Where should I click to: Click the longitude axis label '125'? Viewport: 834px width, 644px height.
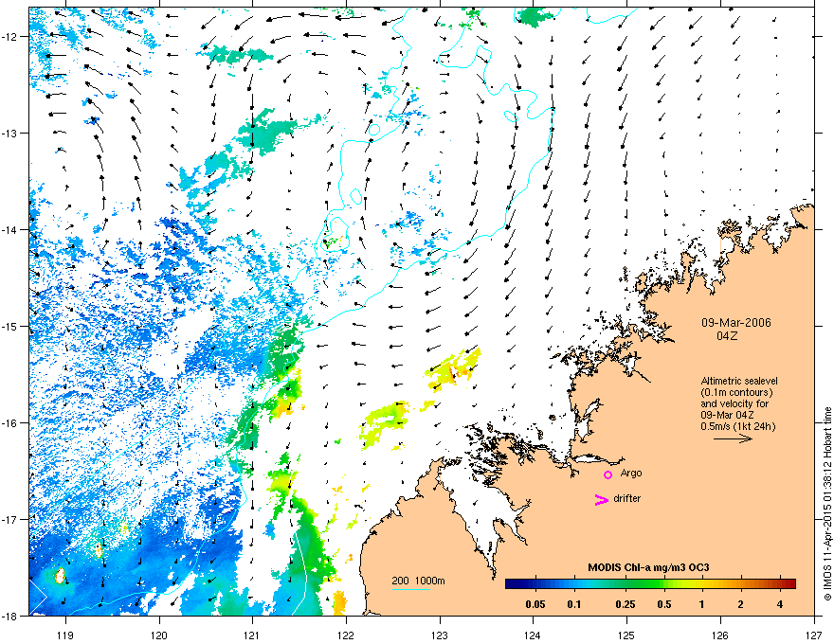[627, 635]
